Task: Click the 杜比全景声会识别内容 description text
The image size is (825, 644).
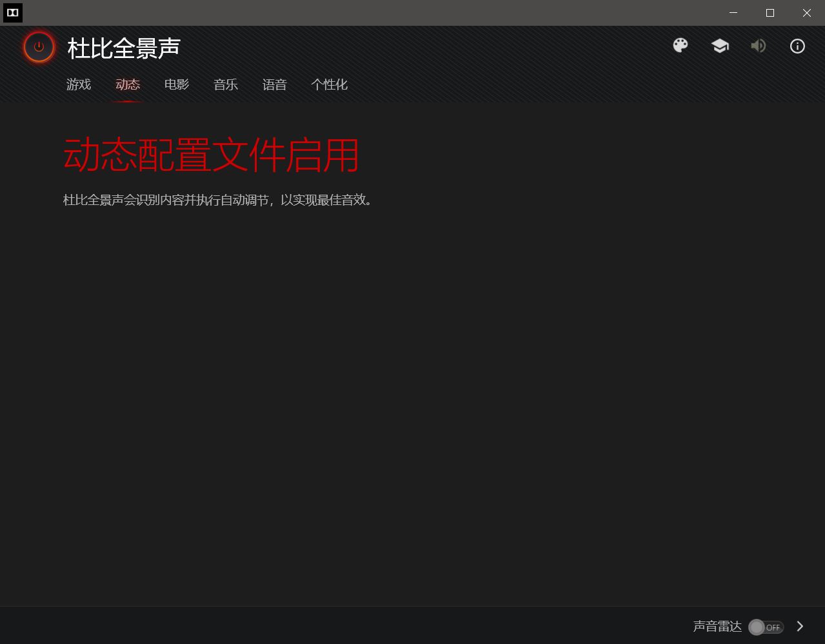Action: (x=217, y=200)
